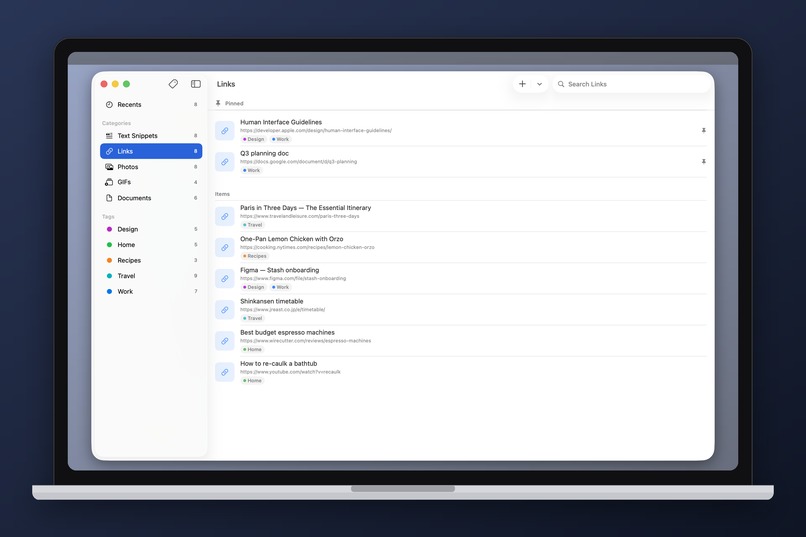
Task: Click link icon of Paris in Three Days
Action: click(225, 216)
